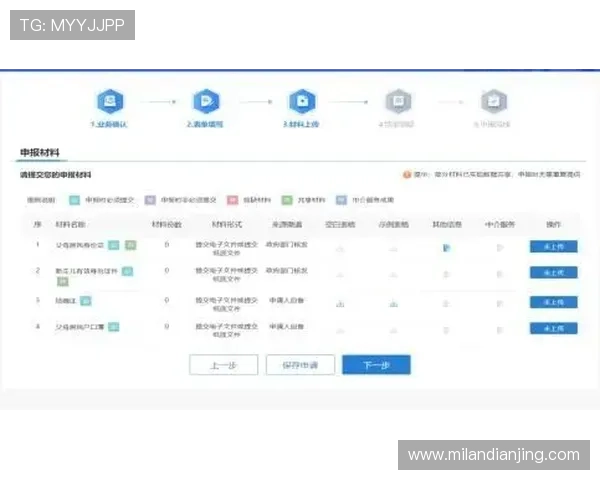Click the 材料形式 column header
This screenshot has height=480, width=600.
coord(227,224)
